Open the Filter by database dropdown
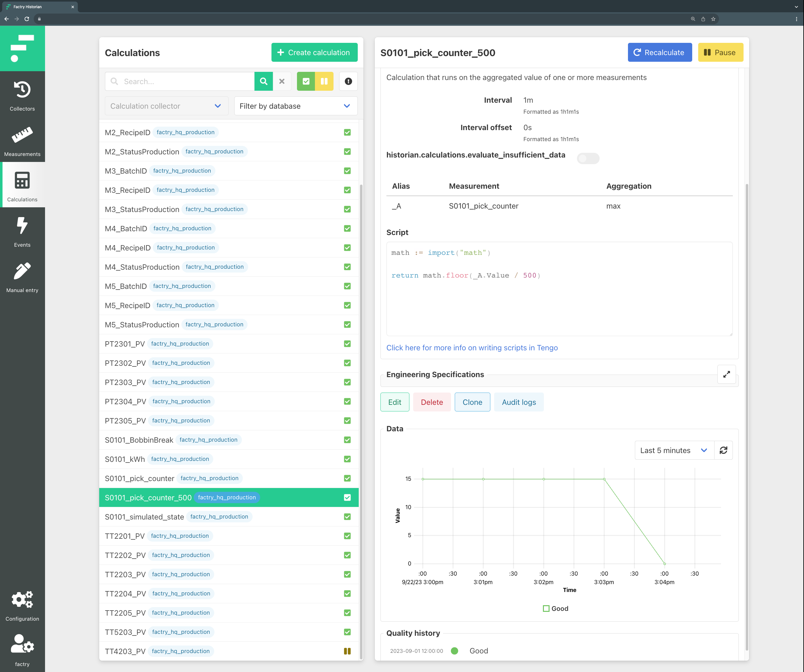804x672 pixels. (x=296, y=106)
